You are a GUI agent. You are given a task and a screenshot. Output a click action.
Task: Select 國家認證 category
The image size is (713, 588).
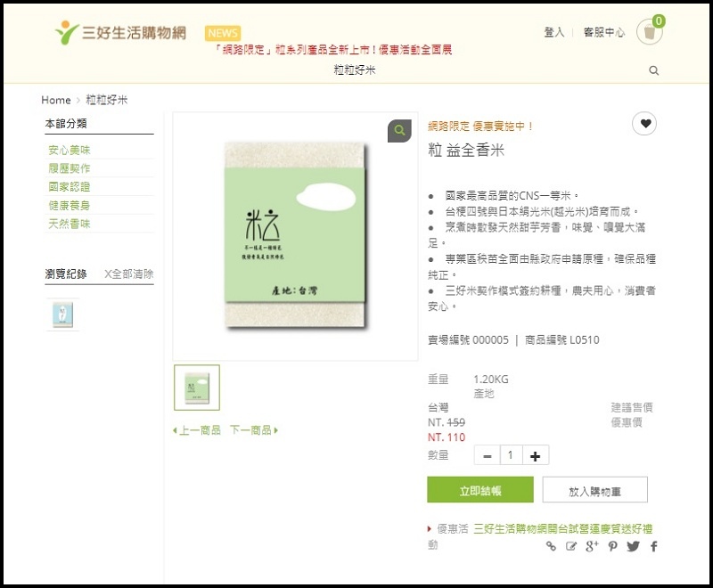click(70, 187)
